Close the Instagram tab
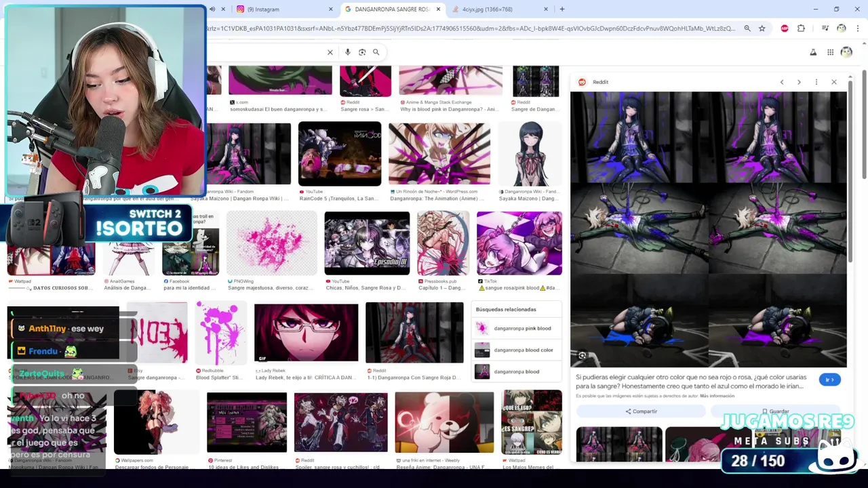The width and height of the screenshot is (868, 488). (x=331, y=9)
